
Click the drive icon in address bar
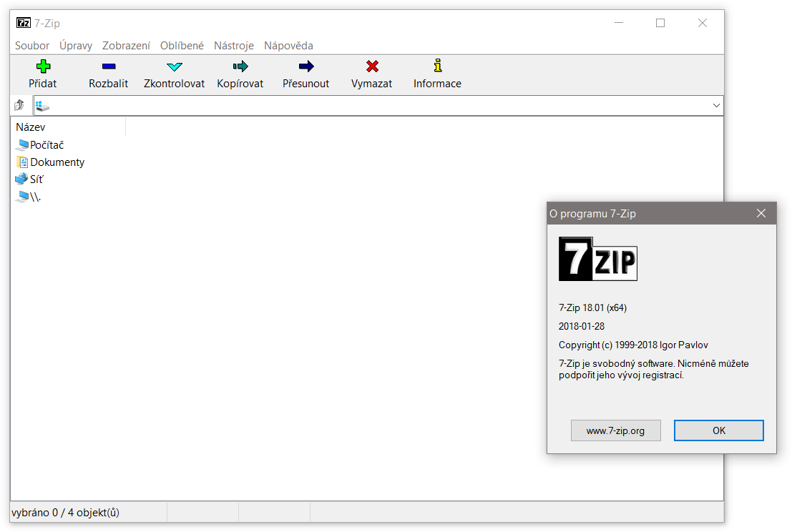coord(42,106)
